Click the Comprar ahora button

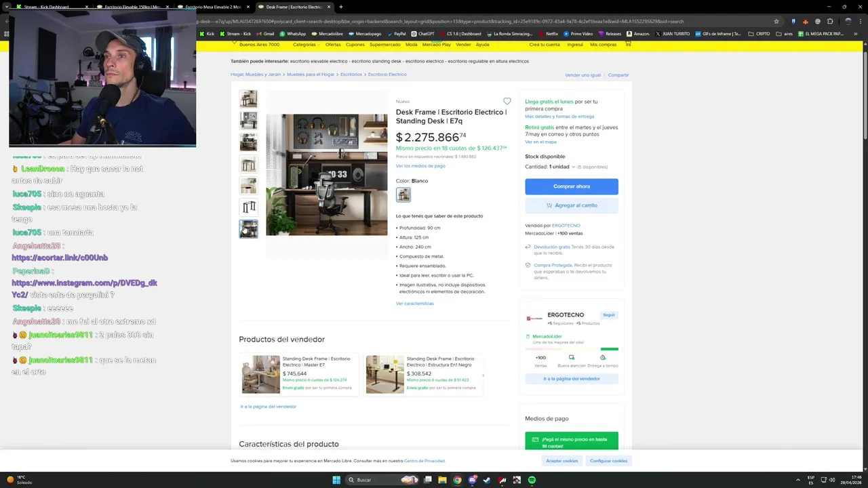[x=572, y=186]
